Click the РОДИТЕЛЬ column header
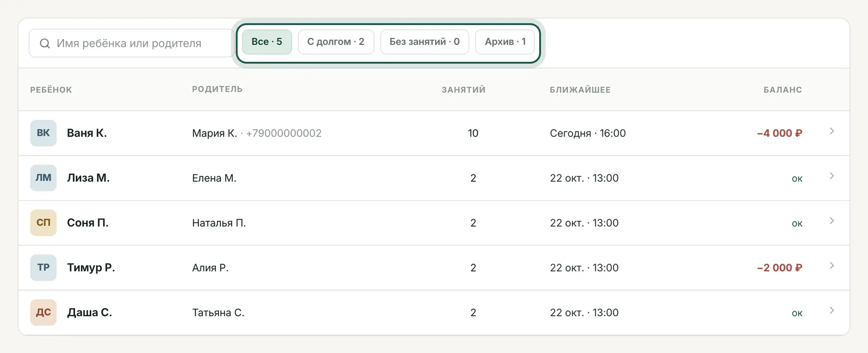Image resolution: width=868 pixels, height=353 pixels. click(x=217, y=89)
